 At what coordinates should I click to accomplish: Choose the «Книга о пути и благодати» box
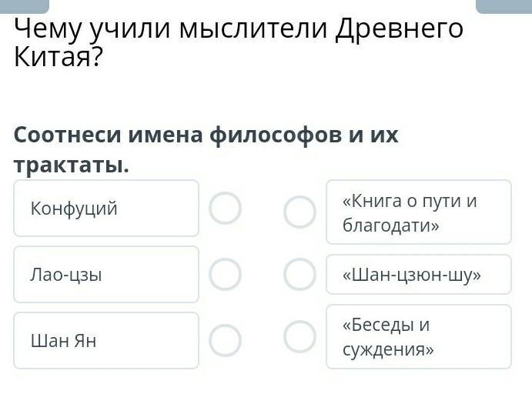coord(419,212)
